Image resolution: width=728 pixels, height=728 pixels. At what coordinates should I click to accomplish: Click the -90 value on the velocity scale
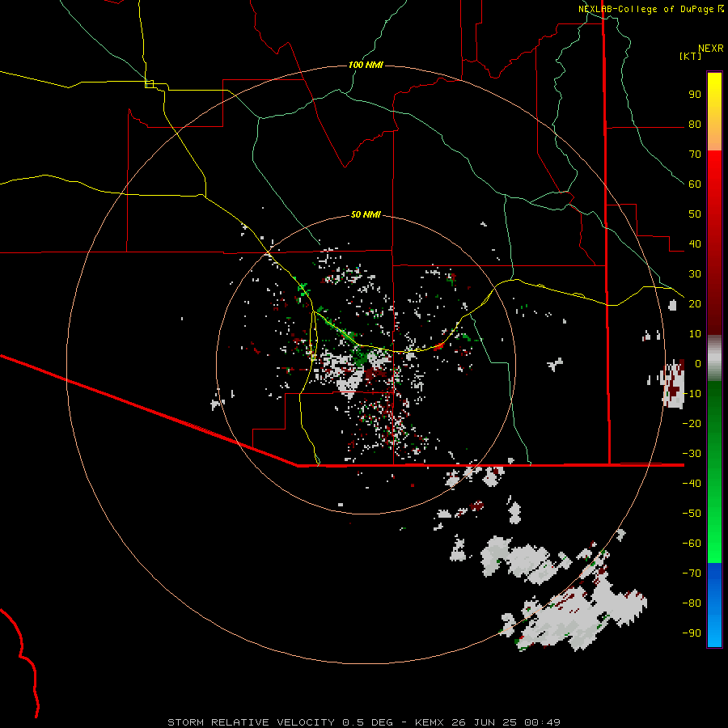(x=692, y=633)
